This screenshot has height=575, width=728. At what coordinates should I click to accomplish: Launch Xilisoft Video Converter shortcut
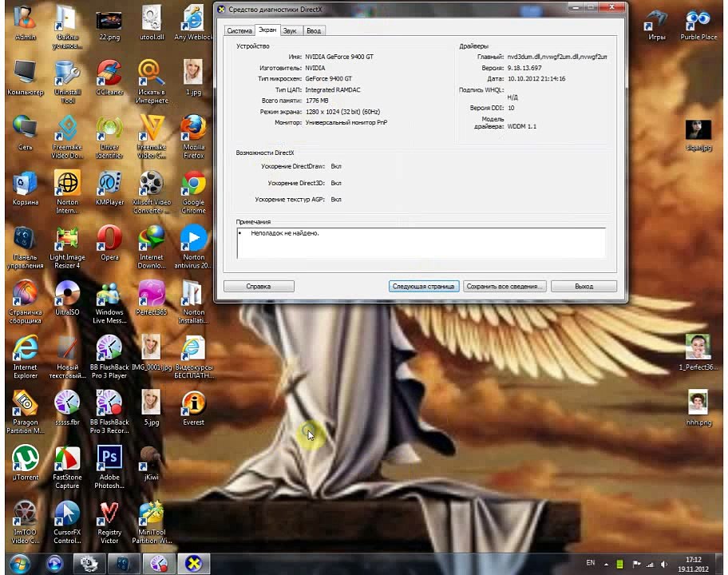click(152, 192)
